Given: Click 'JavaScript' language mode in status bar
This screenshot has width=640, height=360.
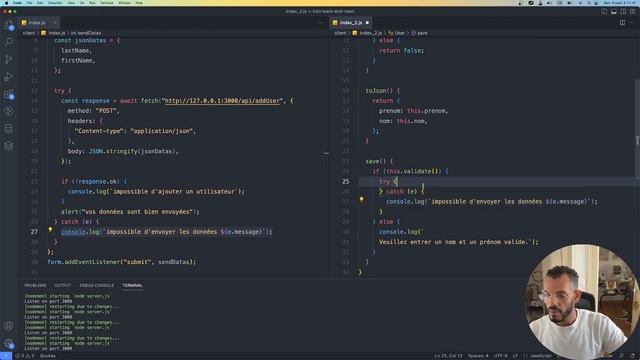Looking at the screenshot, I should pyautogui.click(x=540, y=356).
